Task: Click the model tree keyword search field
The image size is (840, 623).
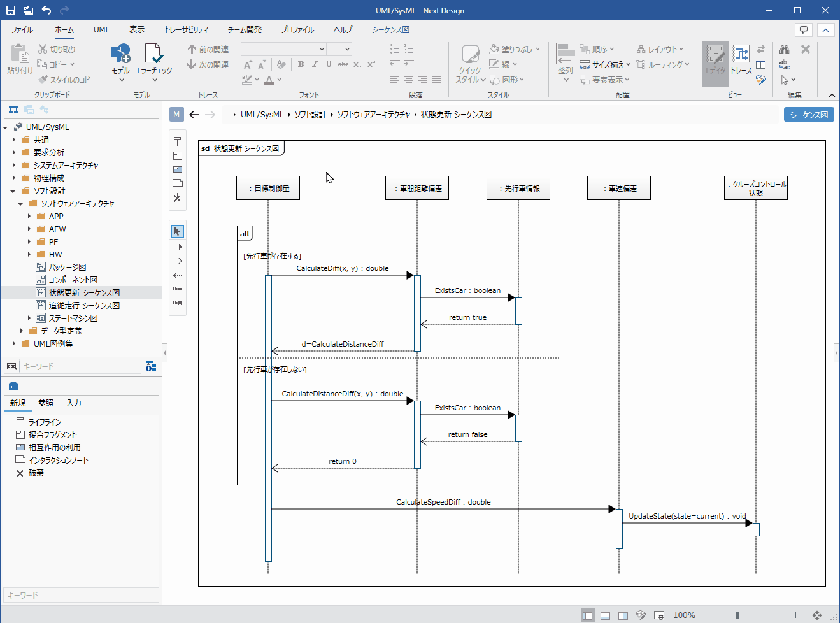Action: [x=82, y=366]
